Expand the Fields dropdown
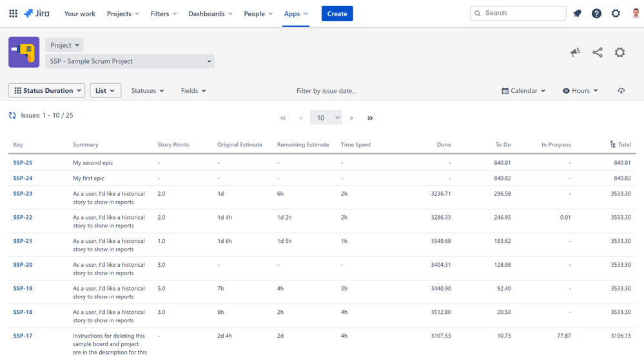 click(x=193, y=91)
